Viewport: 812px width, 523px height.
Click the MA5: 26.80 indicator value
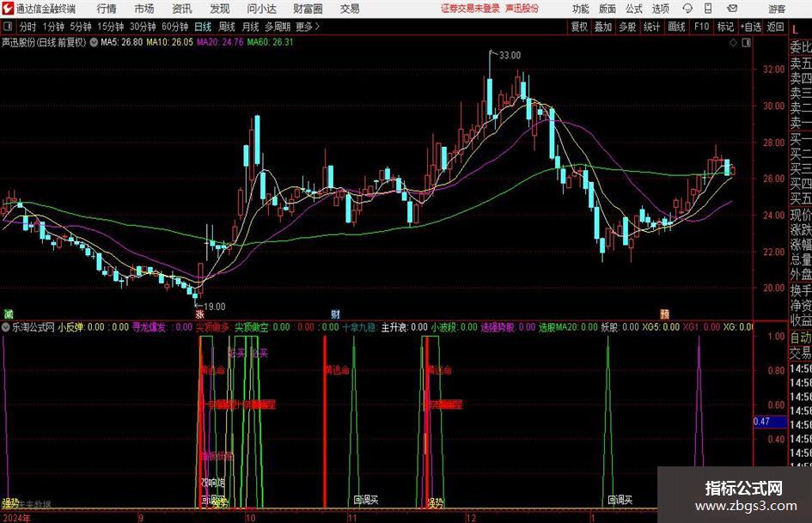[122, 42]
